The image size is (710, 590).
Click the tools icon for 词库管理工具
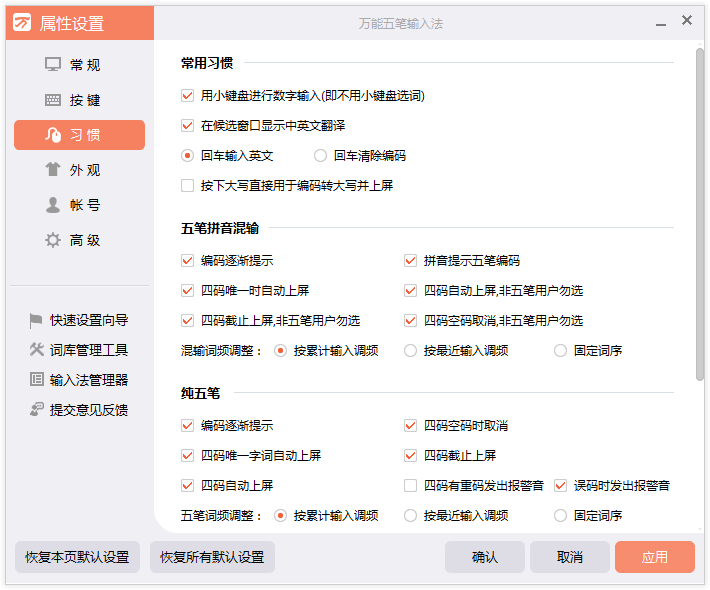[x=37, y=350]
